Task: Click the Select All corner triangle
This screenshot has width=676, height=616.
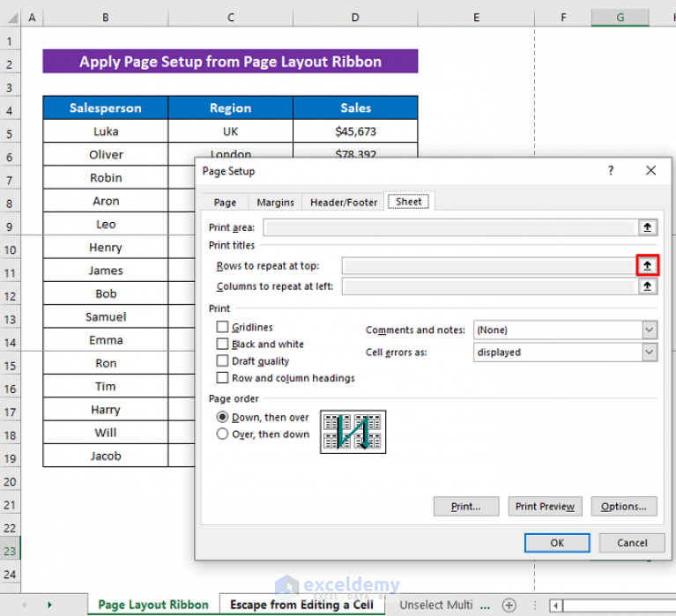Action: pyautogui.click(x=11, y=18)
